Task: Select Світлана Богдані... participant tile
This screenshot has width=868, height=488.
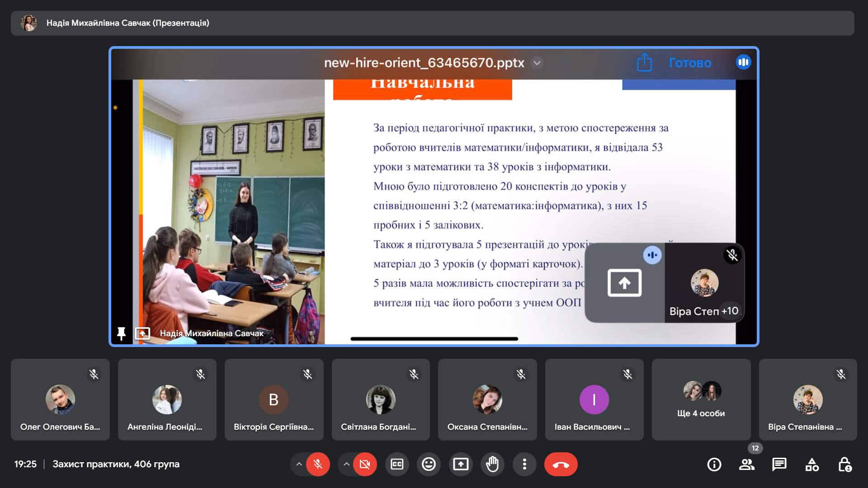Action: tap(381, 399)
